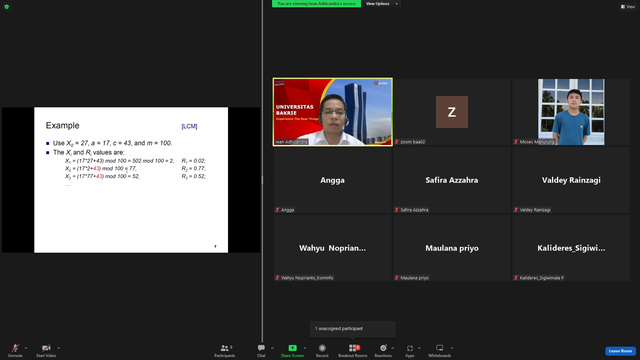Expand share screen options arrow
The height and width of the screenshot is (360, 640).
coord(305,348)
